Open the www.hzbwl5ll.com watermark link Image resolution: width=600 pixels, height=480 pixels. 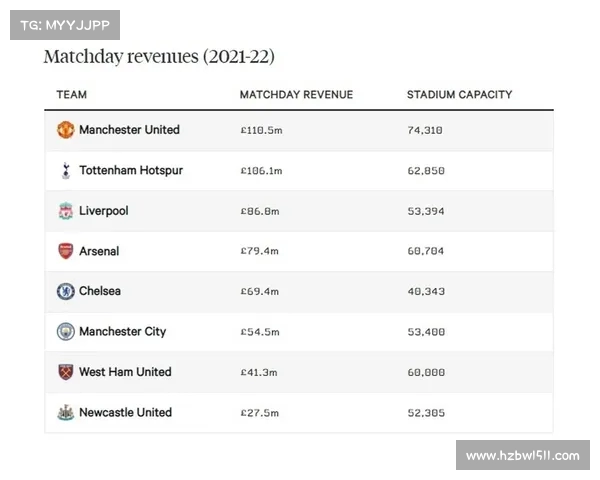[x=523, y=456]
